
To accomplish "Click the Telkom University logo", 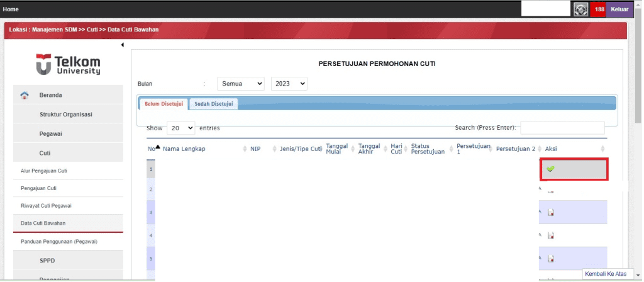I will point(68,65).
